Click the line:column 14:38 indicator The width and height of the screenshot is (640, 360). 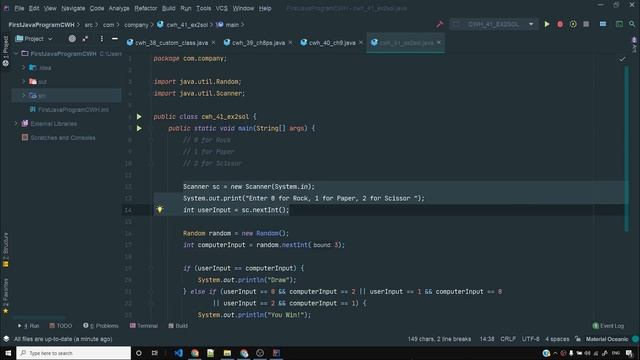(x=487, y=339)
